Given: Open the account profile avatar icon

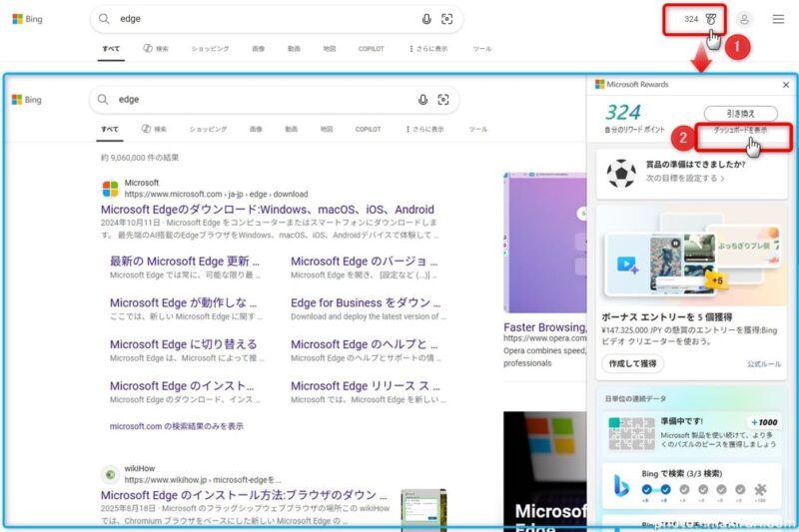Looking at the screenshot, I should click(744, 19).
